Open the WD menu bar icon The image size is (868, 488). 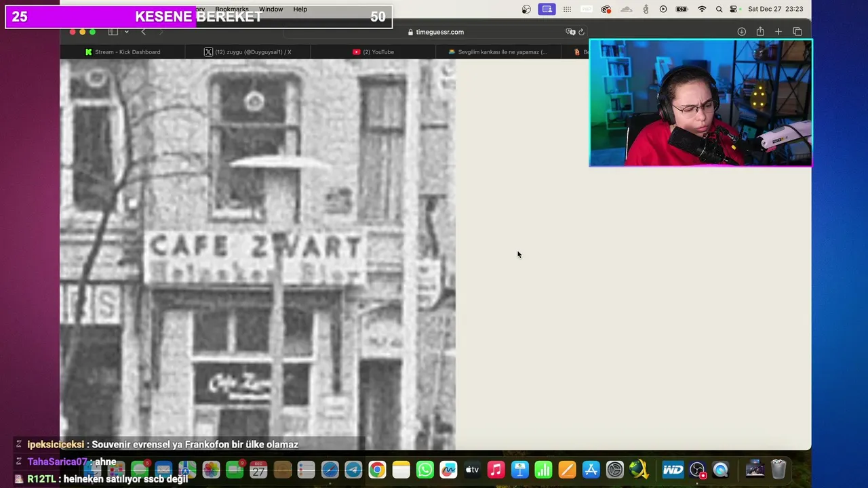(587, 9)
